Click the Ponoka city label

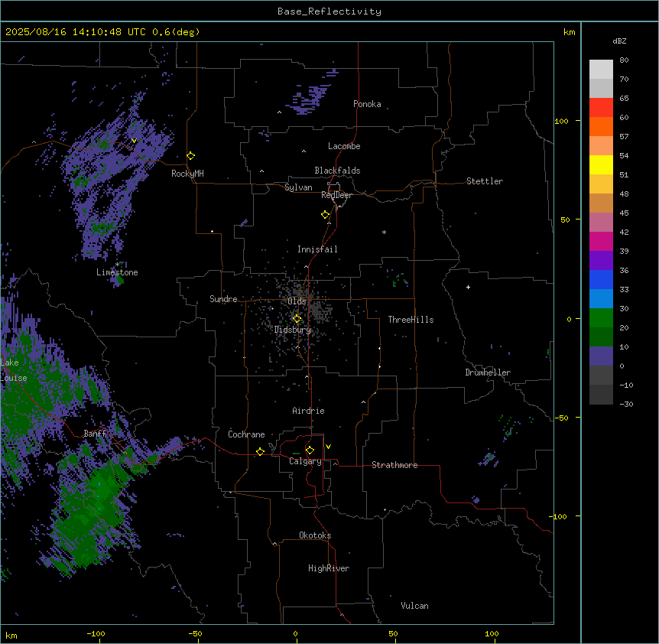click(x=367, y=104)
